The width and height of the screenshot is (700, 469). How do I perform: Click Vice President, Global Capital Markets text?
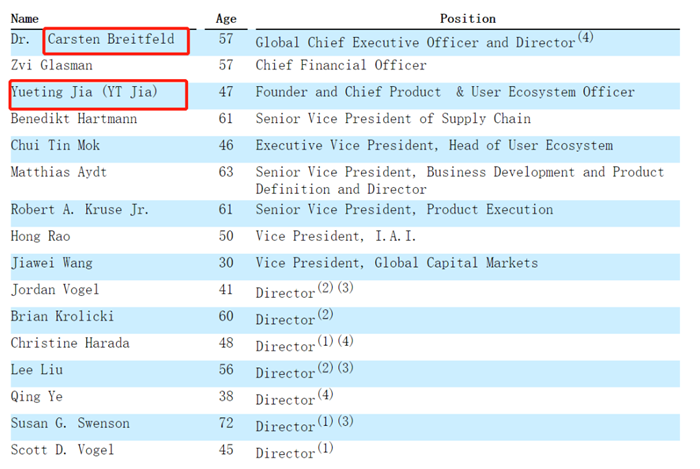tap(397, 263)
